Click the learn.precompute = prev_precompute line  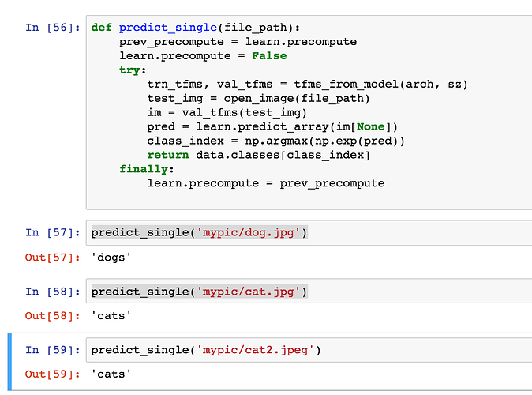pyautogui.click(x=265, y=183)
